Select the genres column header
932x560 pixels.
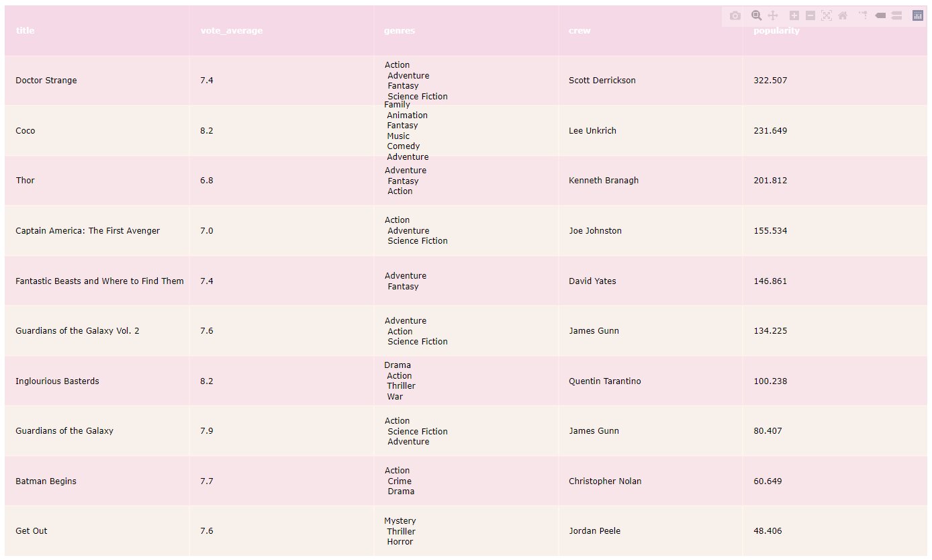point(400,31)
